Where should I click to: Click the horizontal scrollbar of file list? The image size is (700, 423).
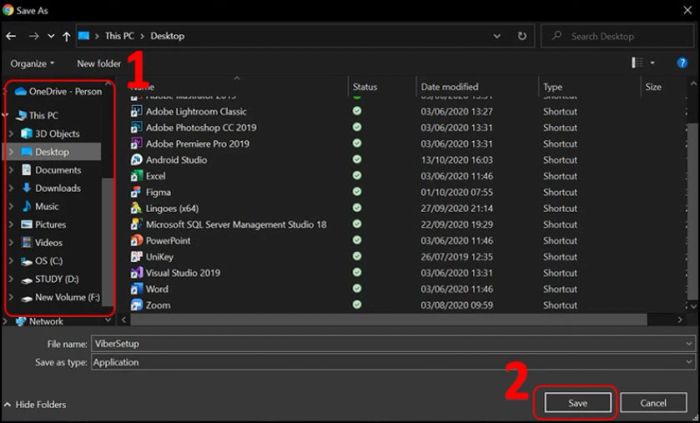coord(388,319)
